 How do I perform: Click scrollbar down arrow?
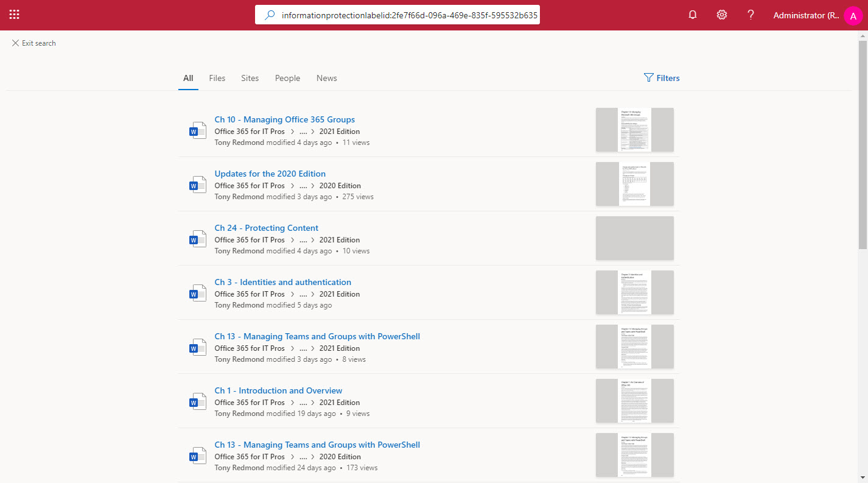click(x=863, y=478)
